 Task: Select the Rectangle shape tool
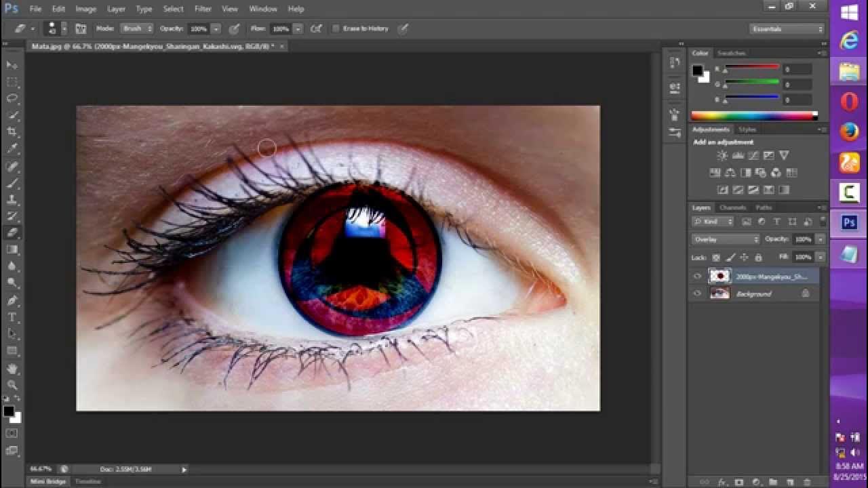click(12, 351)
